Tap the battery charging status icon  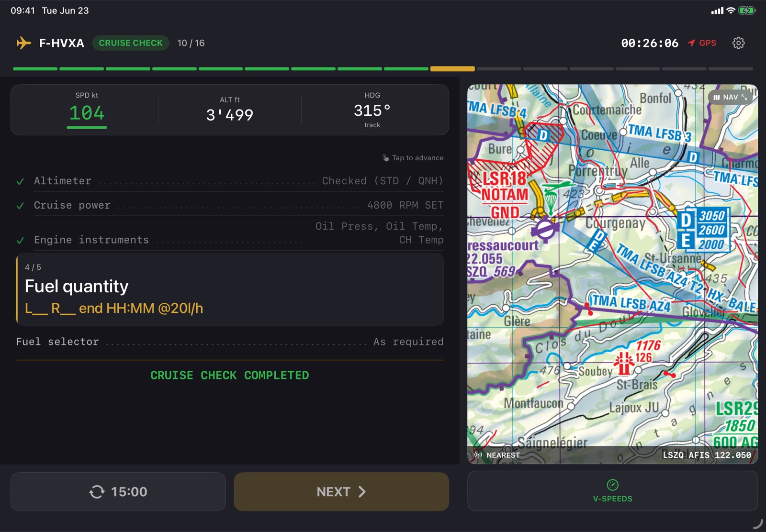[747, 11]
